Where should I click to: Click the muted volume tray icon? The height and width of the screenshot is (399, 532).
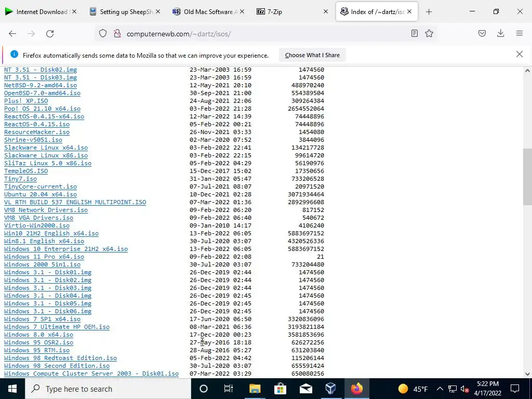[x=464, y=389]
